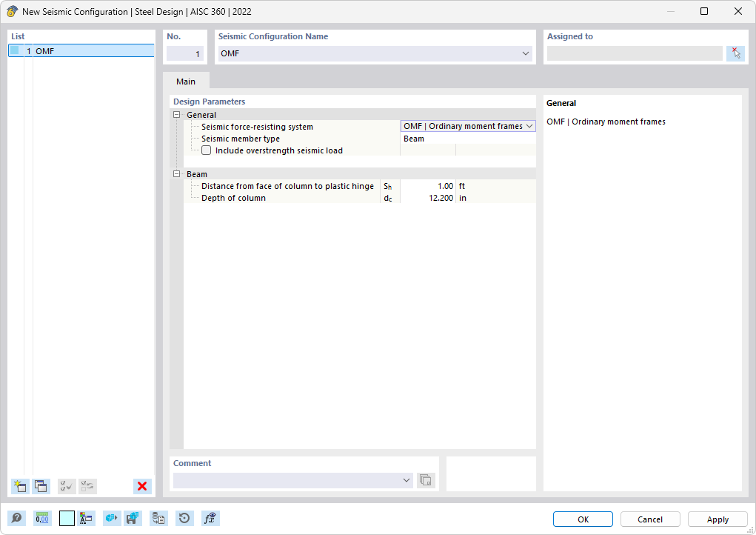756x535 pixels.
Task: Reset the configuration to default values
Action: click(184, 518)
